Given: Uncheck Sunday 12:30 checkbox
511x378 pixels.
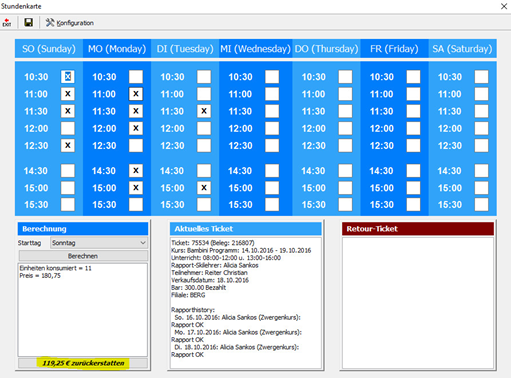Looking at the screenshot, I should [x=68, y=145].
